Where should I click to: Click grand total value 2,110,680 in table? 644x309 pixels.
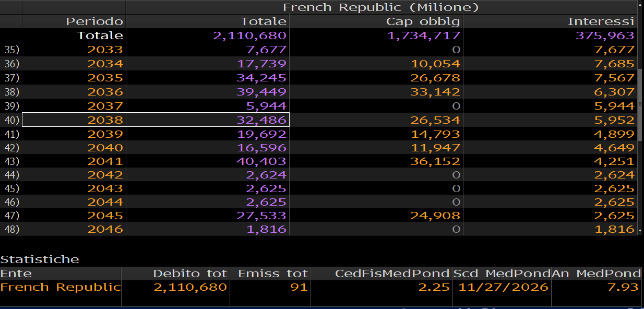(x=250, y=35)
